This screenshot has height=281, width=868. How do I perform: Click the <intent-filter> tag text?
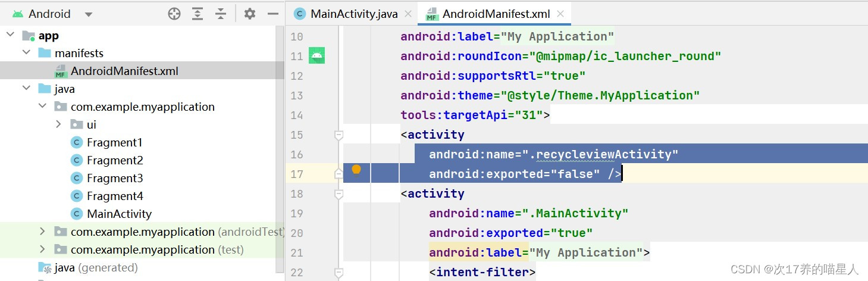pos(482,272)
